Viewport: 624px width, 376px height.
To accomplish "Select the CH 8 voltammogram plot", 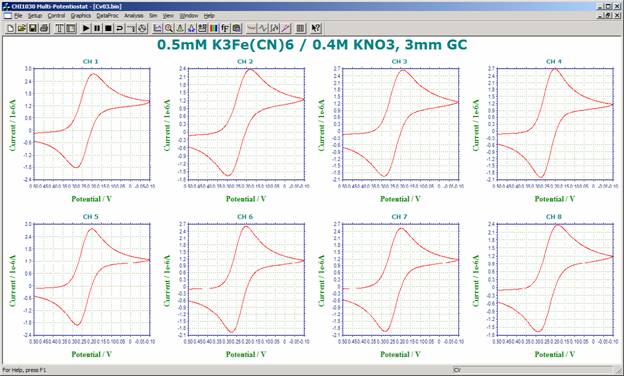I will tap(555, 279).
